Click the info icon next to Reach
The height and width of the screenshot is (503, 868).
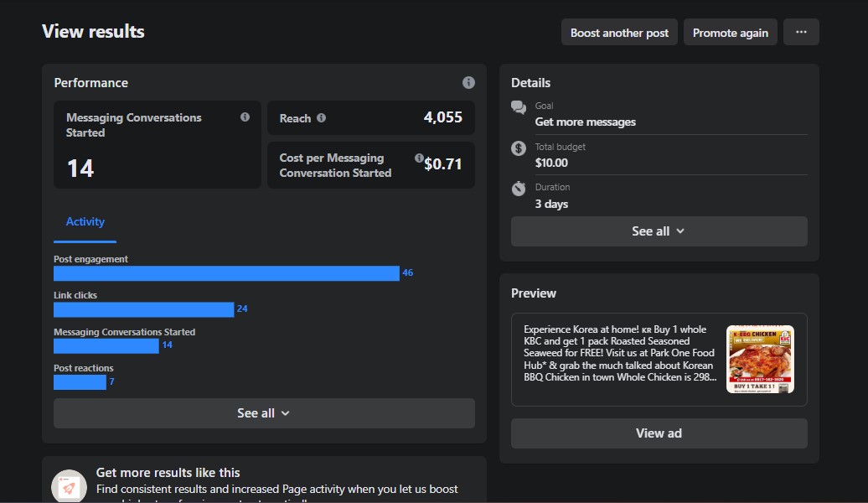click(x=322, y=118)
